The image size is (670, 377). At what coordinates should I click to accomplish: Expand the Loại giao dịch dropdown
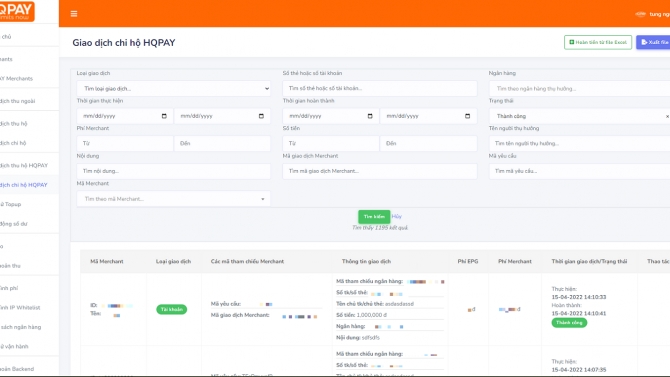pos(173,88)
